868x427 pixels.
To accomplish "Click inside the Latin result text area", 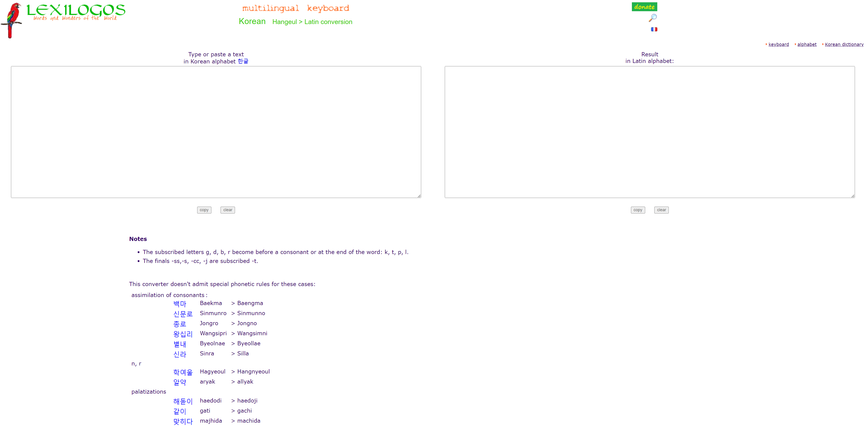I will tap(649, 132).
